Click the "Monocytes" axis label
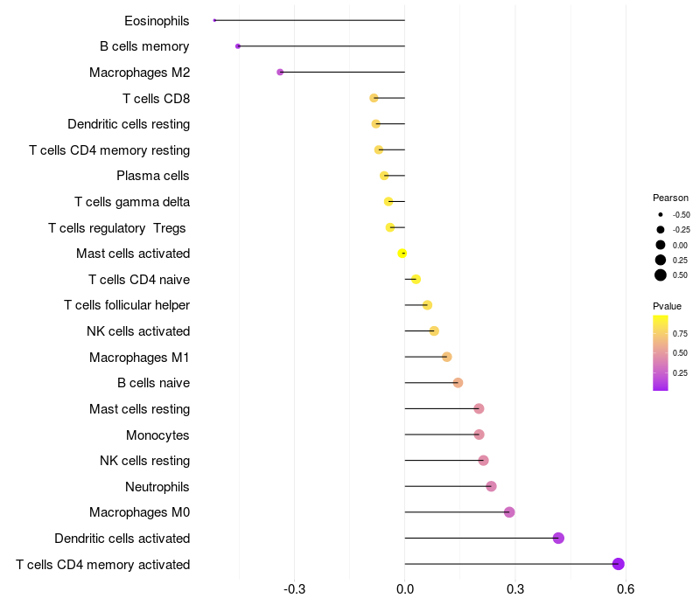 [x=157, y=435]
